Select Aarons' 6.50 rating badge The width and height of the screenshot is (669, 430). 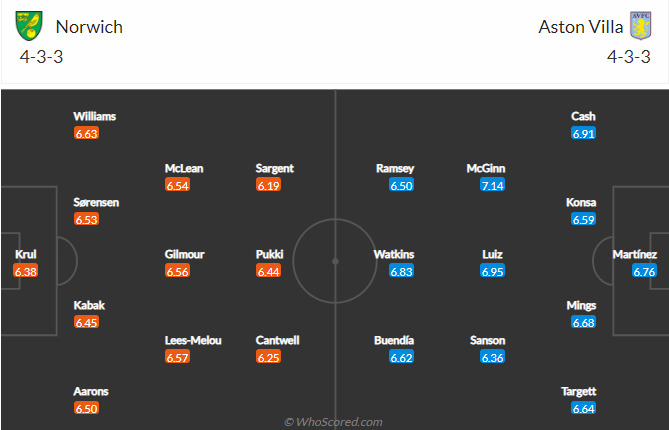coord(86,409)
